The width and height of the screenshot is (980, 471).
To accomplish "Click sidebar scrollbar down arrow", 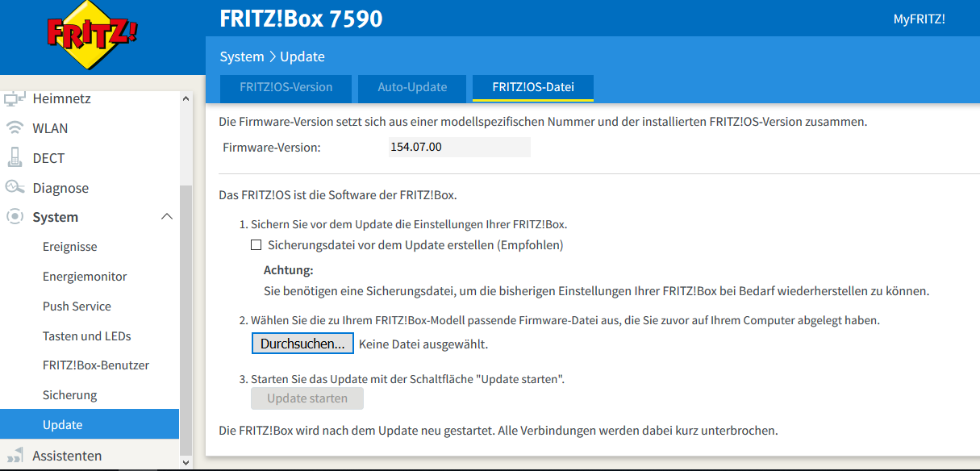I will 186,462.
